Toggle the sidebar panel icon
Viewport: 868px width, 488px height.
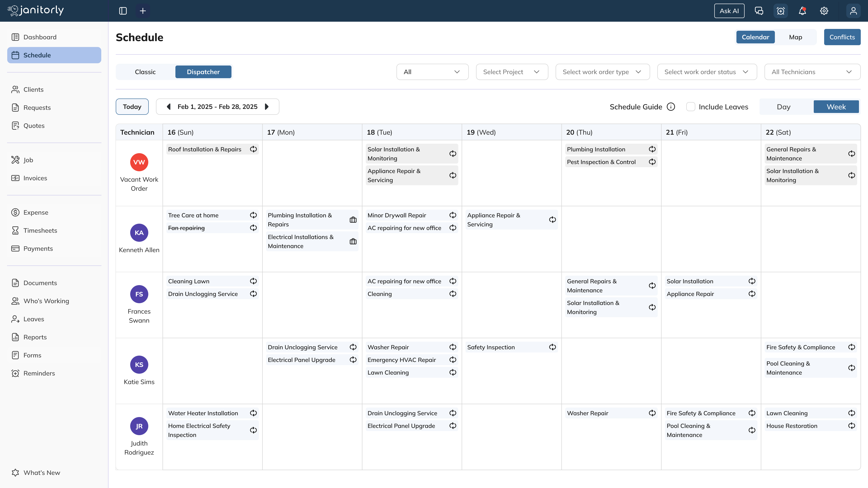(123, 11)
